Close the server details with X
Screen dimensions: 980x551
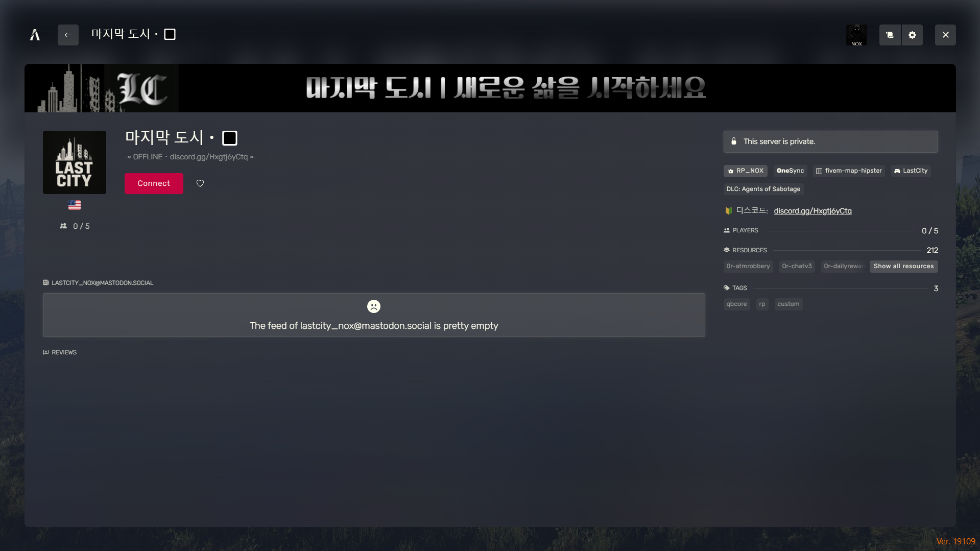(x=945, y=35)
